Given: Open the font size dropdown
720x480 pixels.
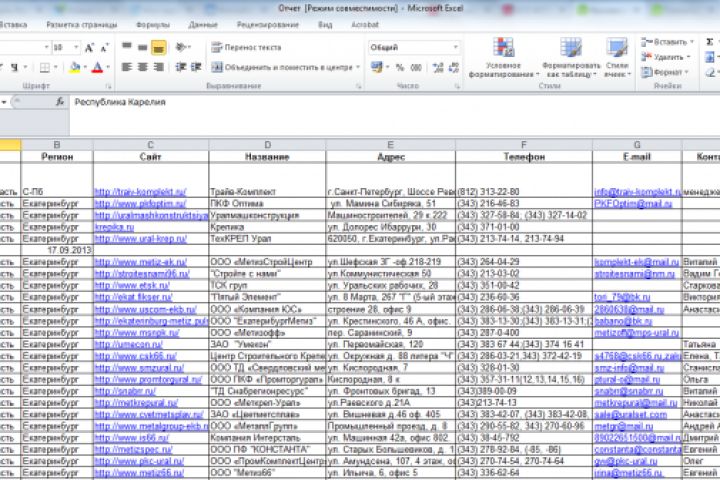Looking at the screenshot, I should [76, 47].
